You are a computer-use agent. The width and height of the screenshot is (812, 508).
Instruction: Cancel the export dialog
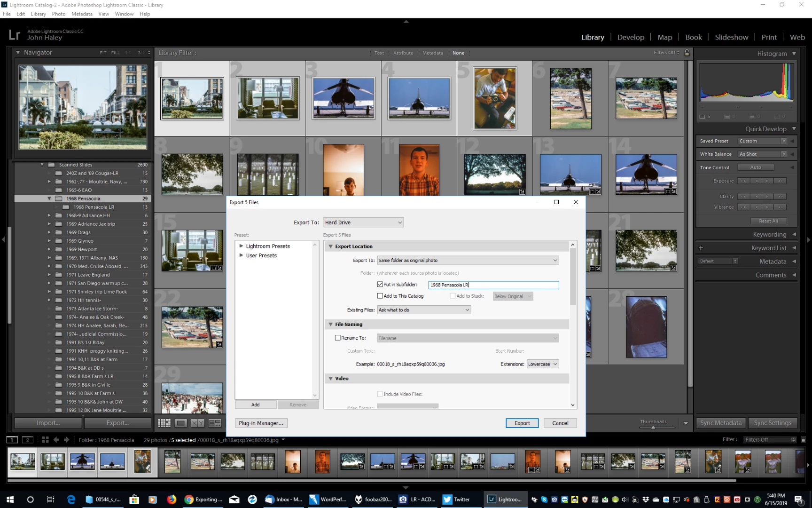pyautogui.click(x=560, y=423)
